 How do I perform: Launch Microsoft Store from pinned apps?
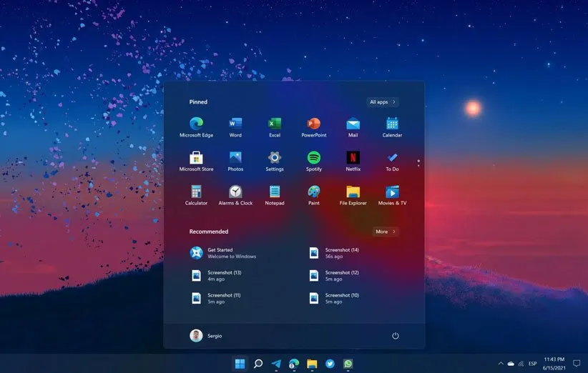pos(196,159)
